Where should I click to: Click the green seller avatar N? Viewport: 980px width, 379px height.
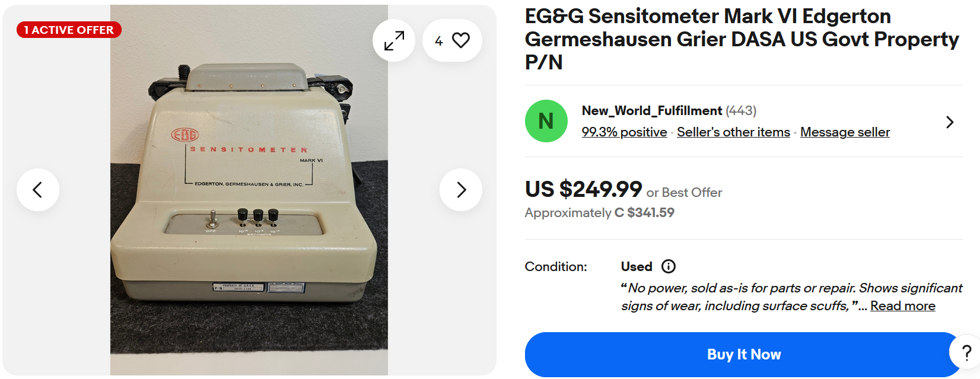pyautogui.click(x=546, y=121)
